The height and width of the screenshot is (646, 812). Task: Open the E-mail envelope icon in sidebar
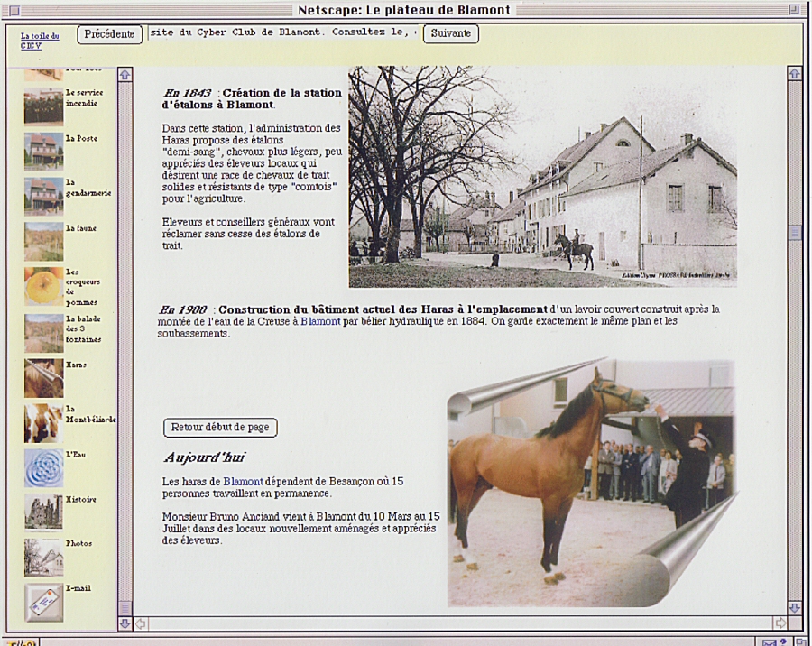click(43, 603)
